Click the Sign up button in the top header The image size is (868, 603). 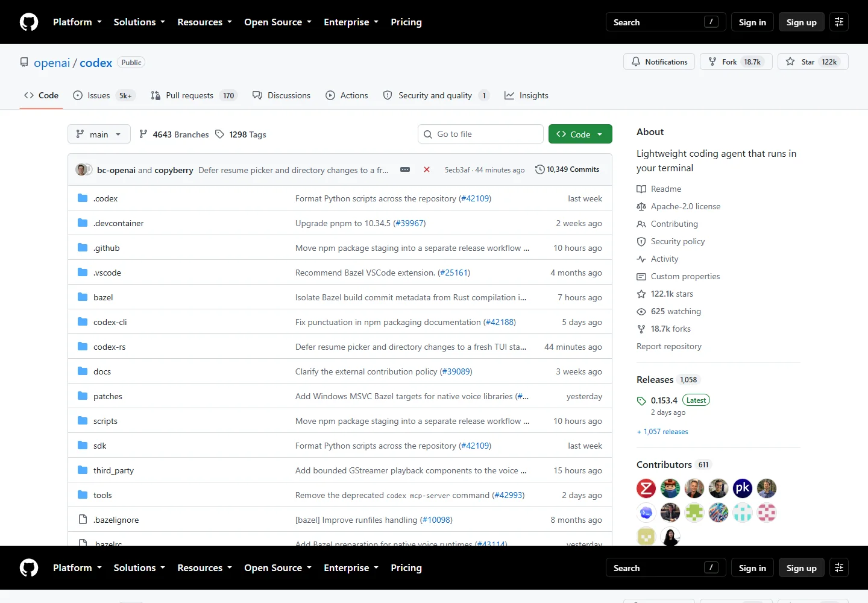click(801, 22)
